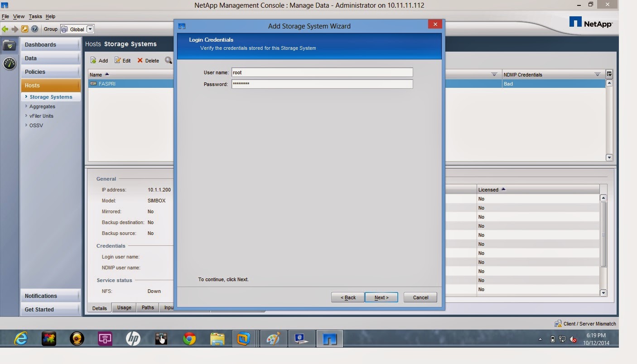
Task: Select the Paths tab
Action: tap(147, 307)
